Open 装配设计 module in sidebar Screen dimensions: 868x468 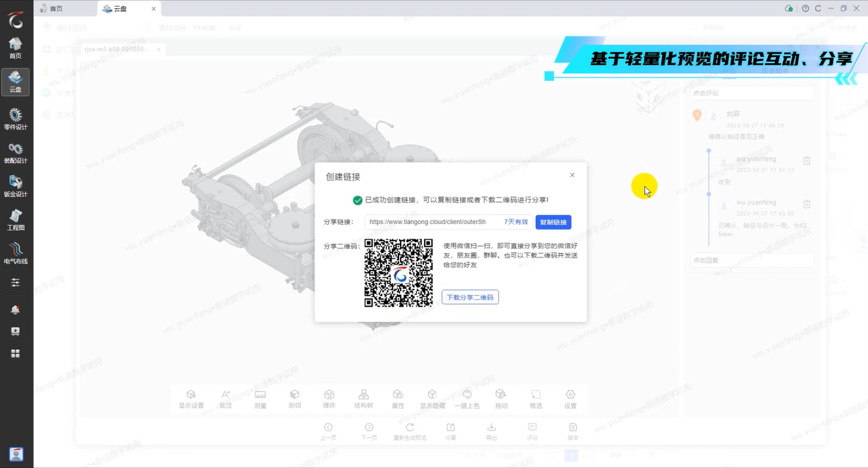click(15, 152)
